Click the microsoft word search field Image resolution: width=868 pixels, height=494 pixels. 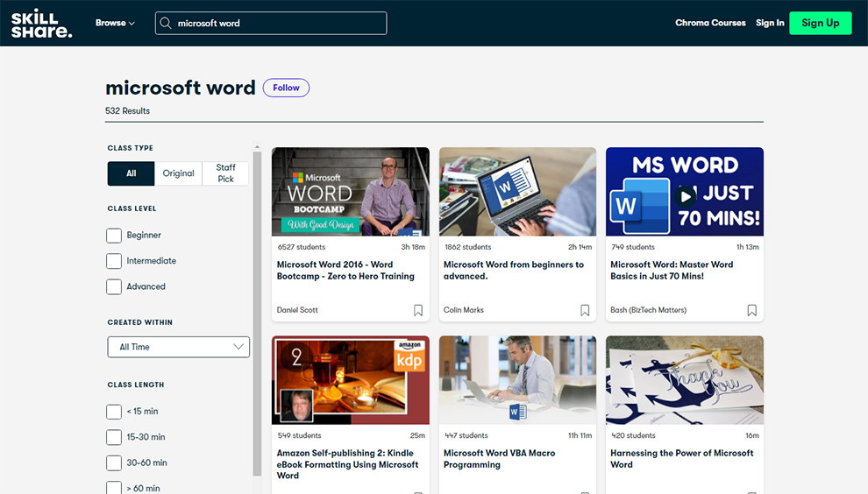(271, 24)
